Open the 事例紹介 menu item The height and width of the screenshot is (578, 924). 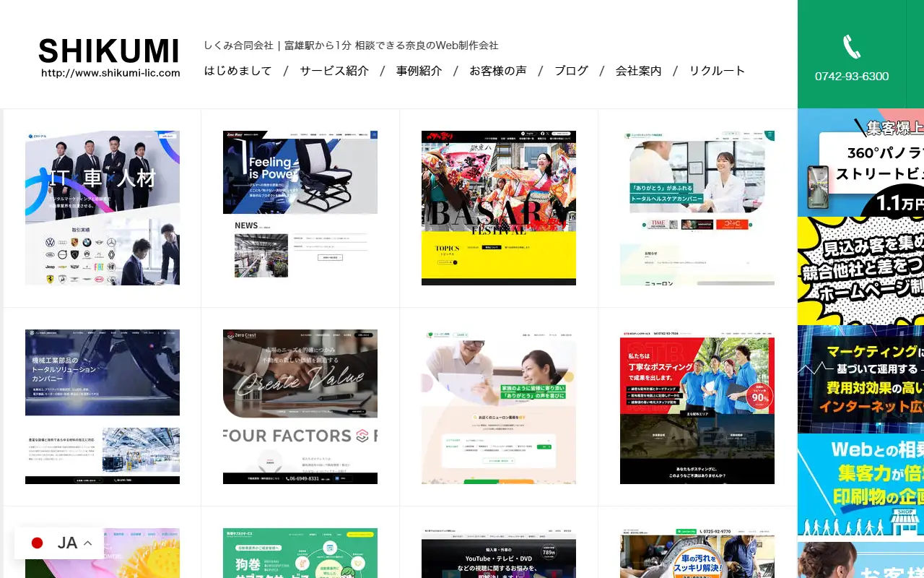click(419, 71)
